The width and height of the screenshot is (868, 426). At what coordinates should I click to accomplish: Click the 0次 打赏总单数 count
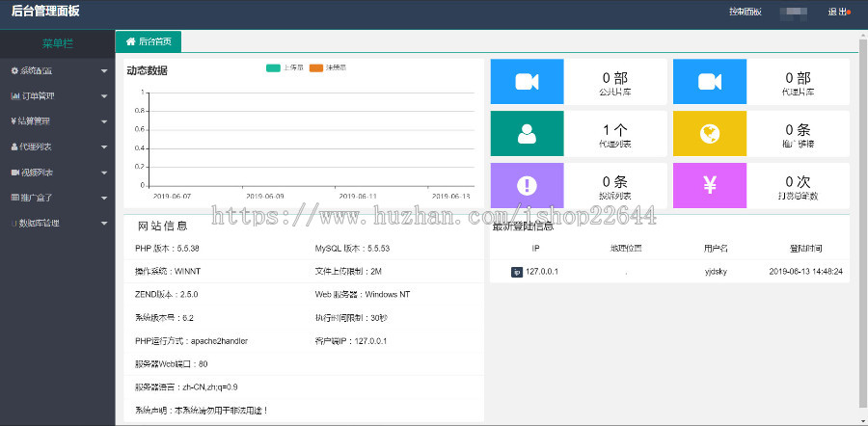point(798,182)
